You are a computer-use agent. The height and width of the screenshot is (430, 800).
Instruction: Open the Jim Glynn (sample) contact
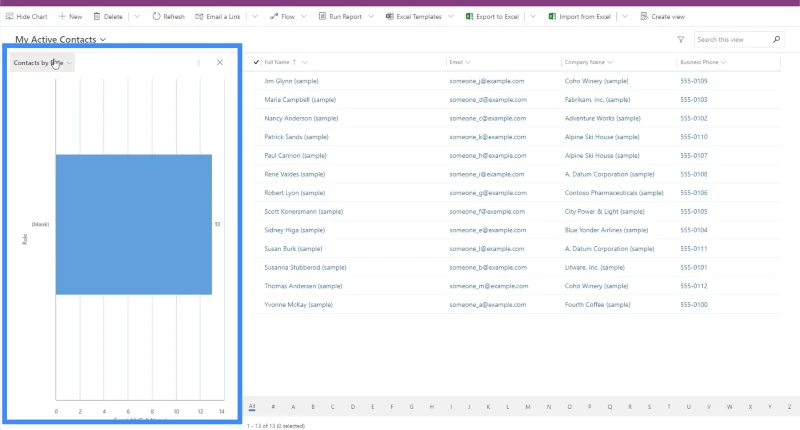291,81
